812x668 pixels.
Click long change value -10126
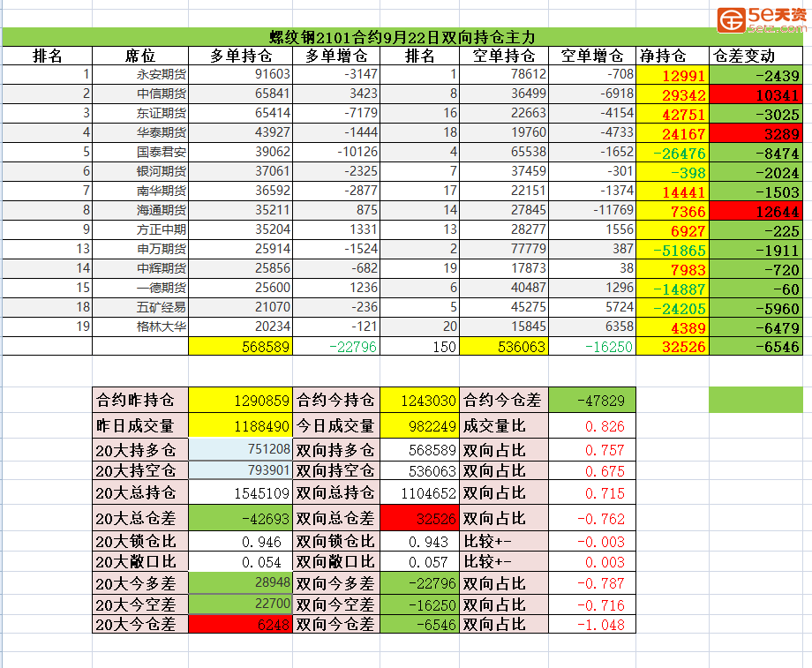pyautogui.click(x=336, y=153)
